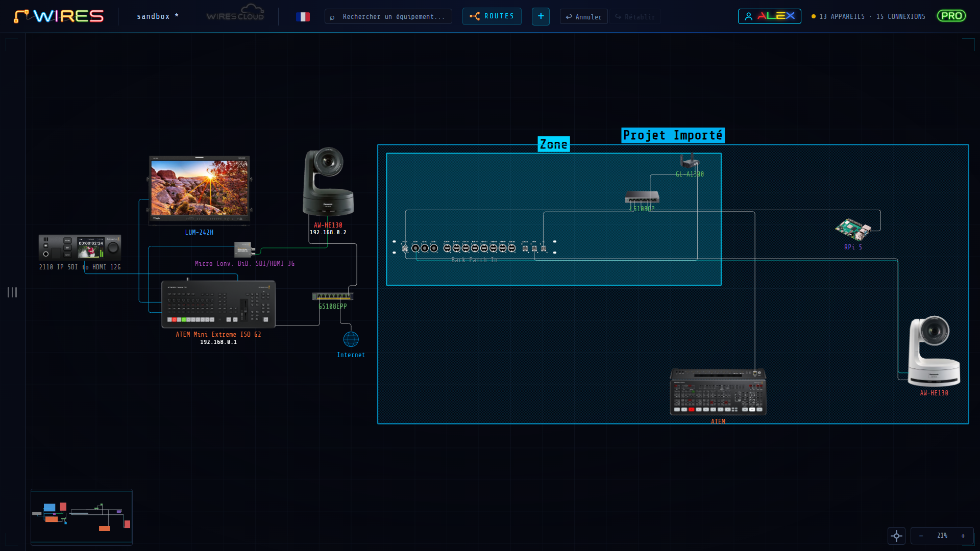Click the 15 CONNEXIONS counter

[x=900, y=17]
